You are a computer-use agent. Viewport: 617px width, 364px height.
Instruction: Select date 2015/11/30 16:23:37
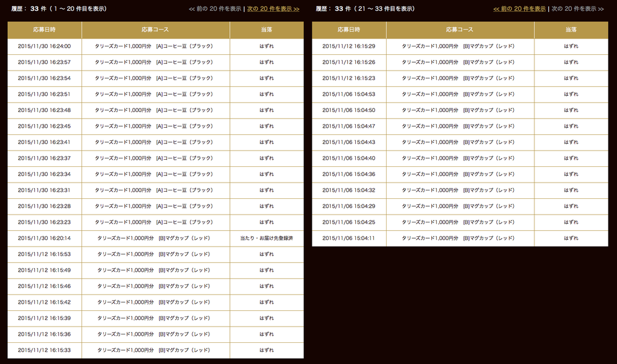click(x=45, y=158)
